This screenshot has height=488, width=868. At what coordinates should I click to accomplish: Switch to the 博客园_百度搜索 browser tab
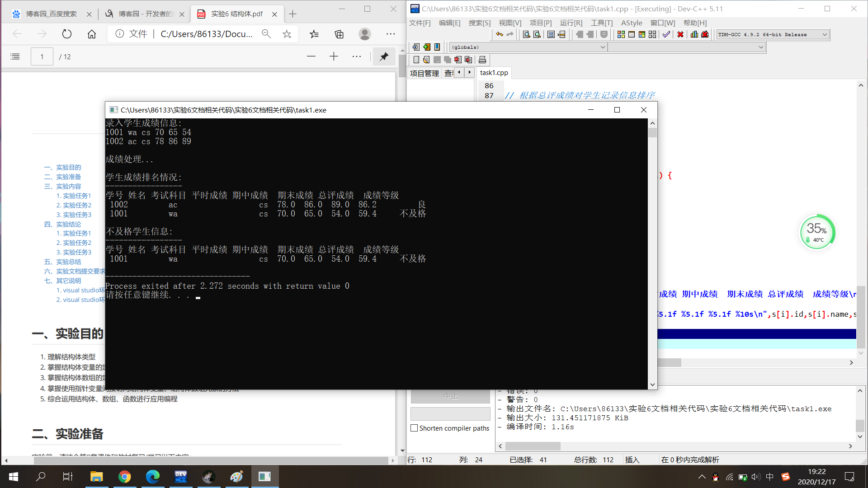click(51, 14)
